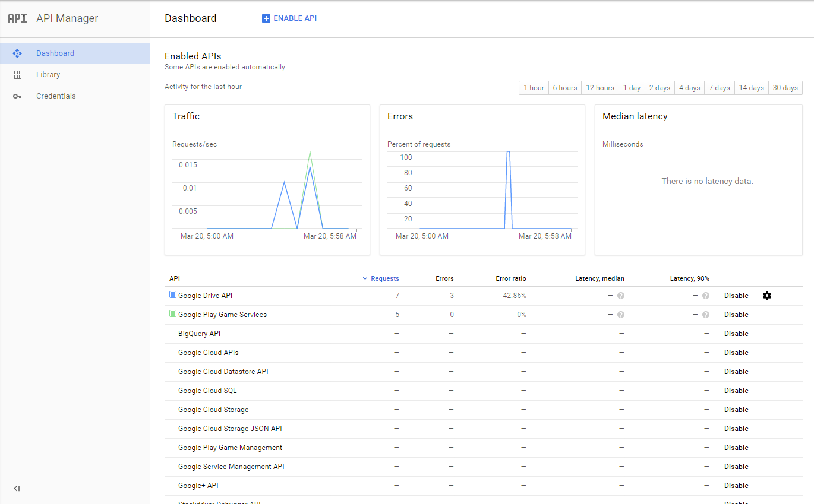814x504 pixels.
Task: Click the help icon for Drive 98% latency
Action: click(706, 296)
